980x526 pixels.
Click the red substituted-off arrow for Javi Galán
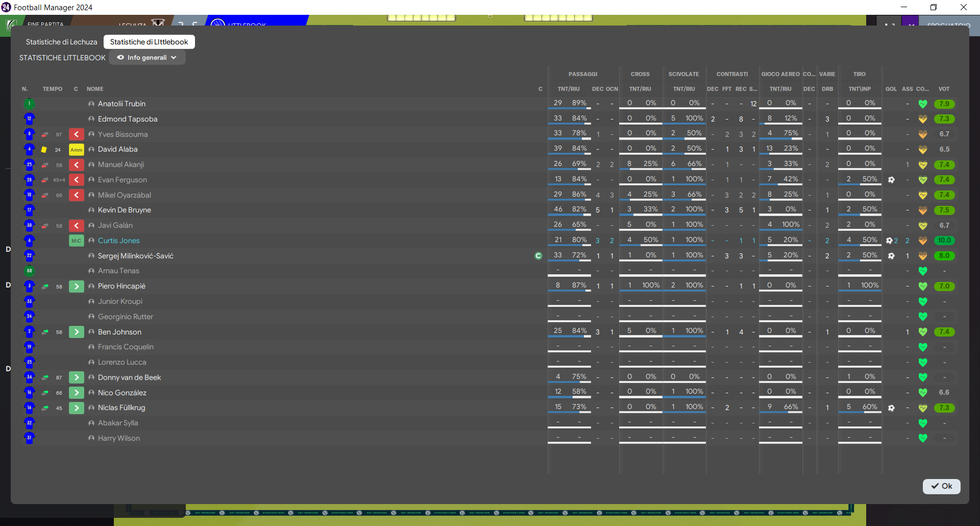coord(76,226)
